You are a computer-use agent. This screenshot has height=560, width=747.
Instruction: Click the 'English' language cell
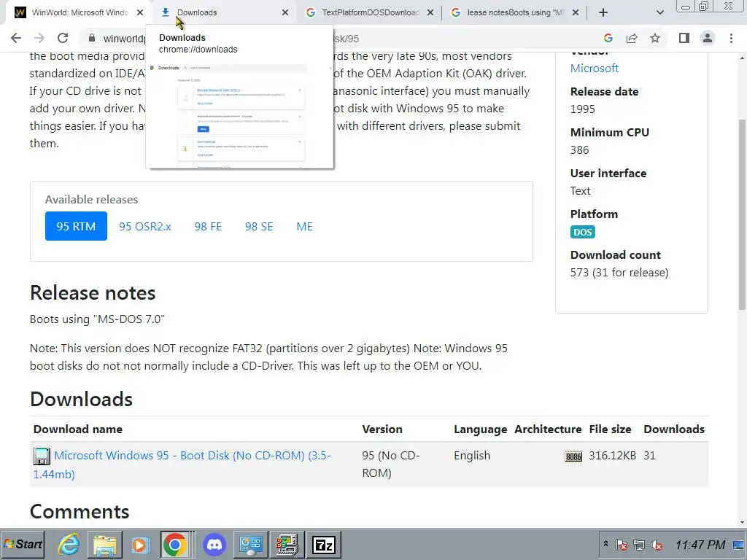pyautogui.click(x=472, y=455)
